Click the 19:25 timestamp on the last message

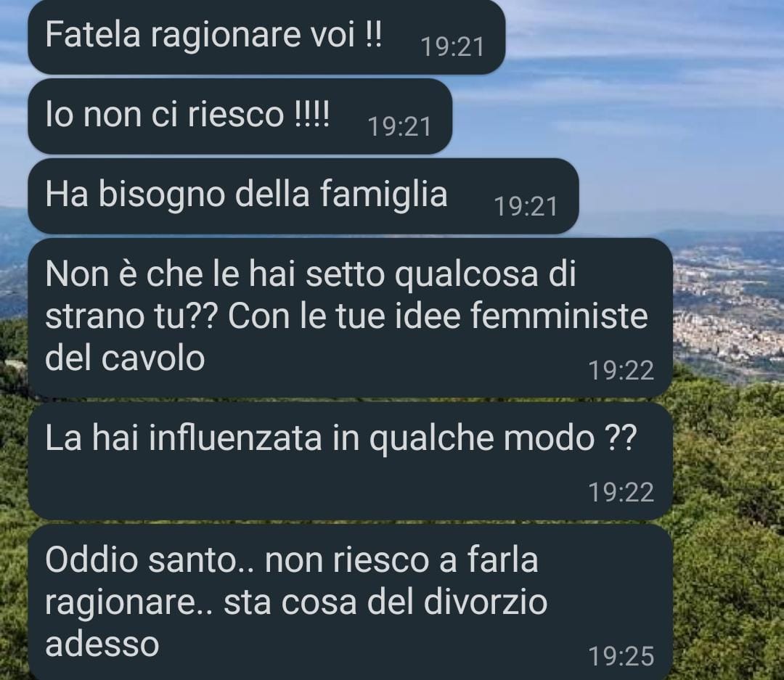point(621,656)
